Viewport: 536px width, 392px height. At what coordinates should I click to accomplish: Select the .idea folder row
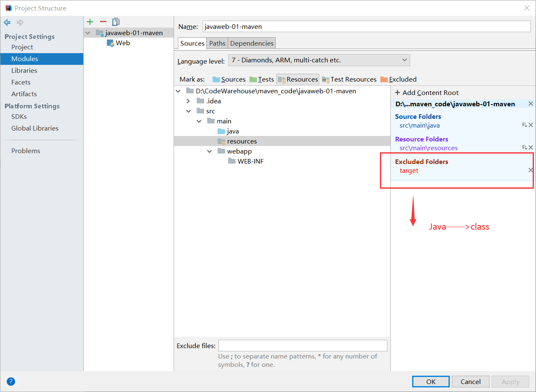coord(282,101)
